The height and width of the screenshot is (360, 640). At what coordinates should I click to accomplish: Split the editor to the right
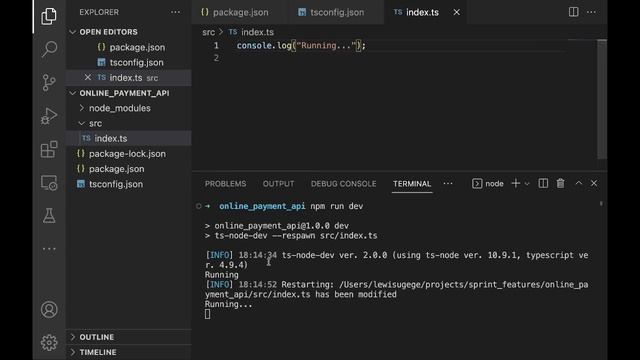click(x=573, y=12)
